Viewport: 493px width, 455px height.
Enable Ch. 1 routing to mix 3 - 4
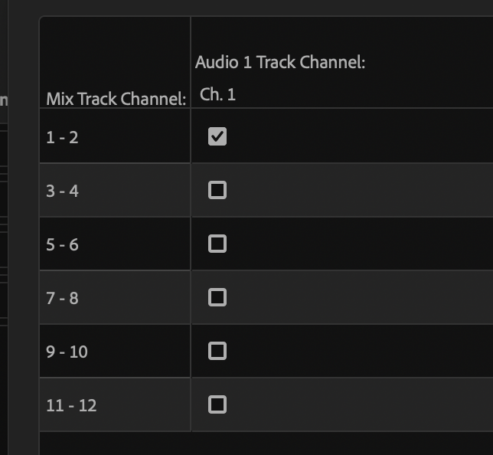[217, 190]
